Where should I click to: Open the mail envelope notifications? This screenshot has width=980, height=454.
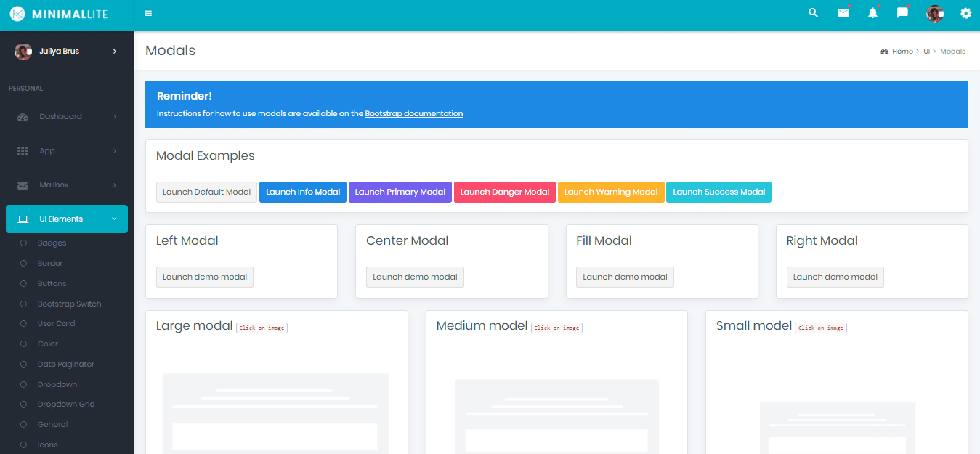coord(843,13)
